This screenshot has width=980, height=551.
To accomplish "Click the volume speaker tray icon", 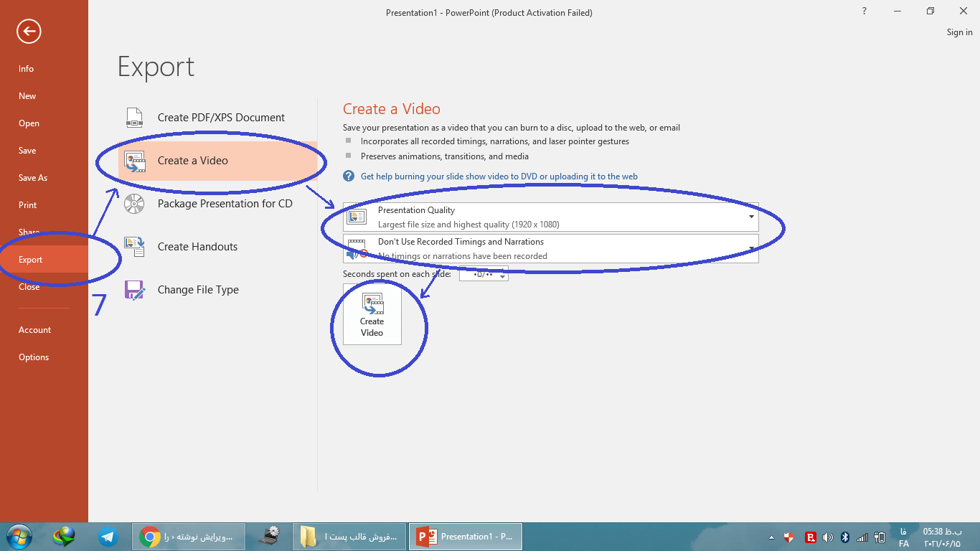I will (x=827, y=537).
